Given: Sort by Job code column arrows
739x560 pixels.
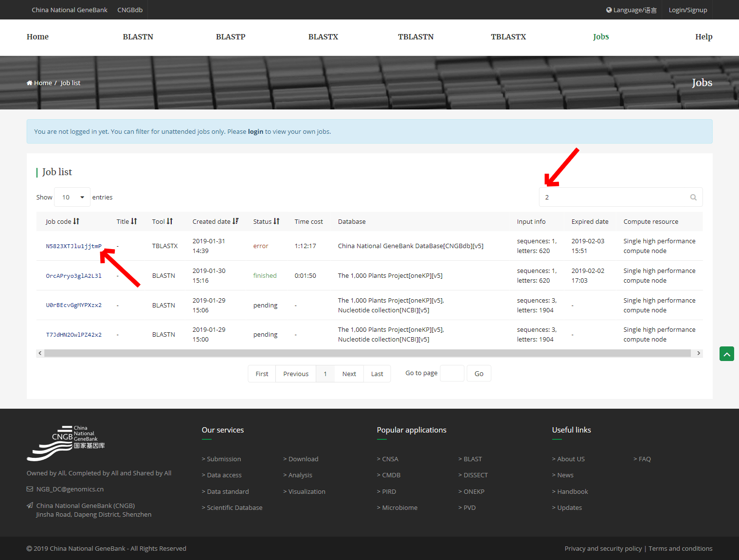Looking at the screenshot, I should point(76,221).
